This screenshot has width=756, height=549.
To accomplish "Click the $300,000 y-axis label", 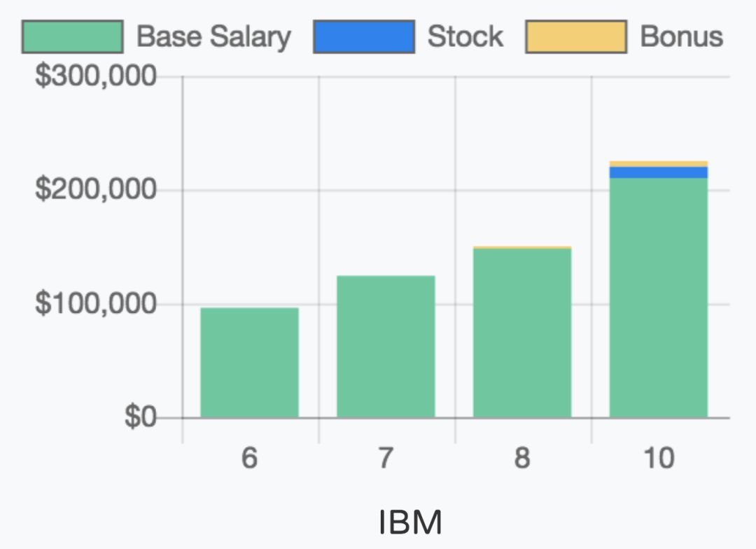I will [96, 76].
